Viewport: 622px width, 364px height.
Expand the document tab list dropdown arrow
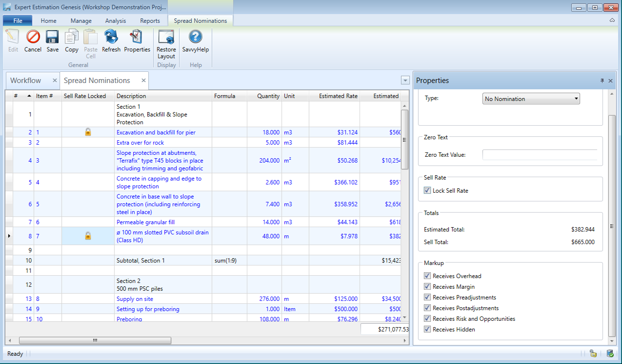405,81
